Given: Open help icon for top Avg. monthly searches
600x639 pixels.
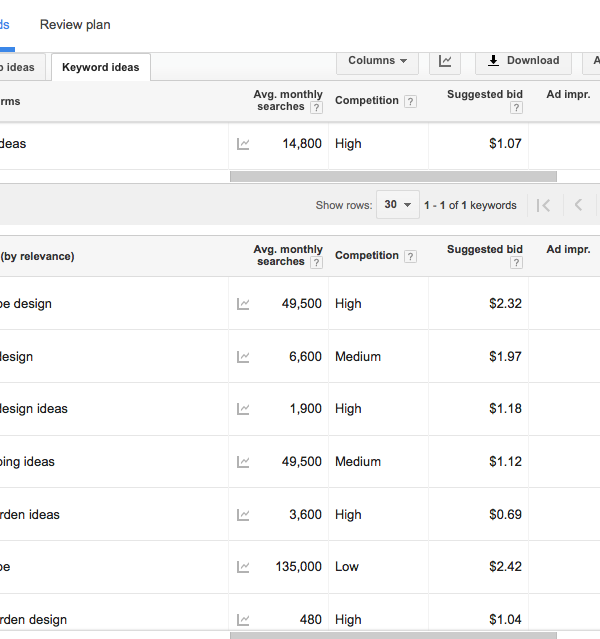Looking at the screenshot, I should coord(316,108).
